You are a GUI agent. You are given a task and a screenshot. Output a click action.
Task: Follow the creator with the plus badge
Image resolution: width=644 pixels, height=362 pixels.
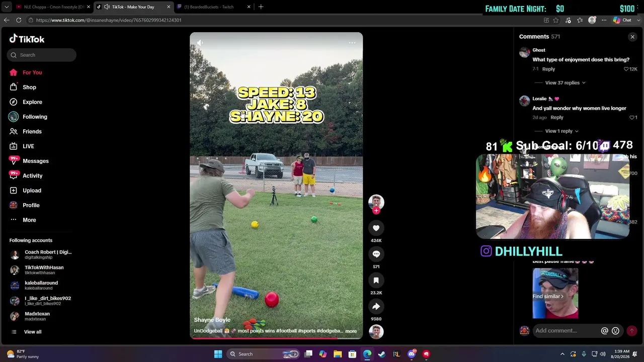(376, 211)
